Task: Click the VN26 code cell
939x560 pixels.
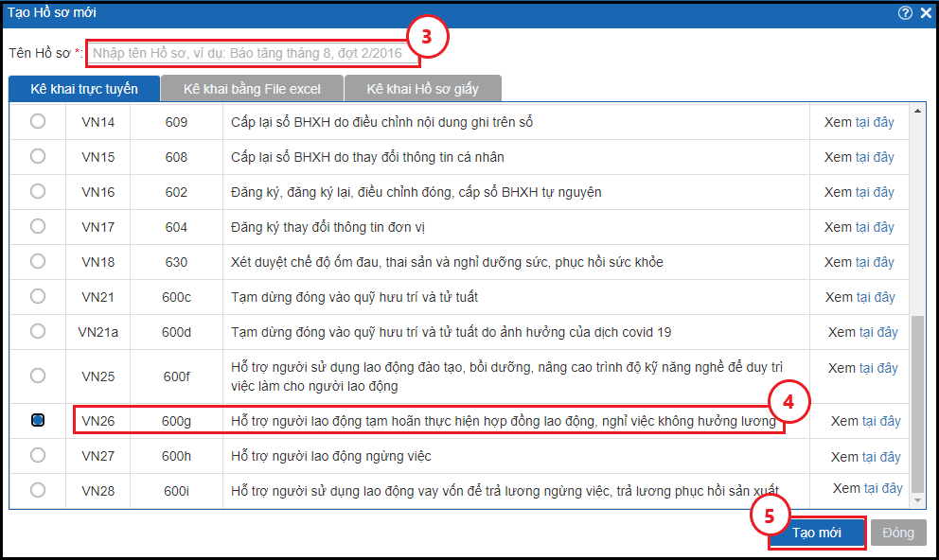Action: 98,421
